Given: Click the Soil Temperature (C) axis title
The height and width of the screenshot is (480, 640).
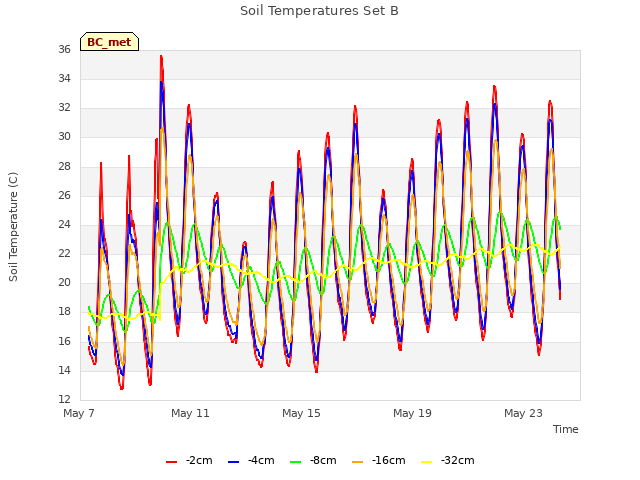Looking at the screenshot, I should (13, 227).
